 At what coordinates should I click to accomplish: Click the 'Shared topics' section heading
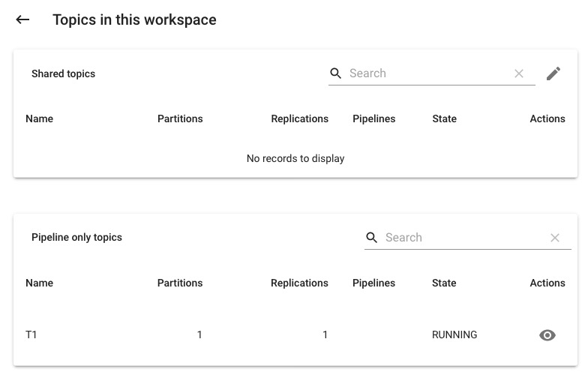click(63, 73)
